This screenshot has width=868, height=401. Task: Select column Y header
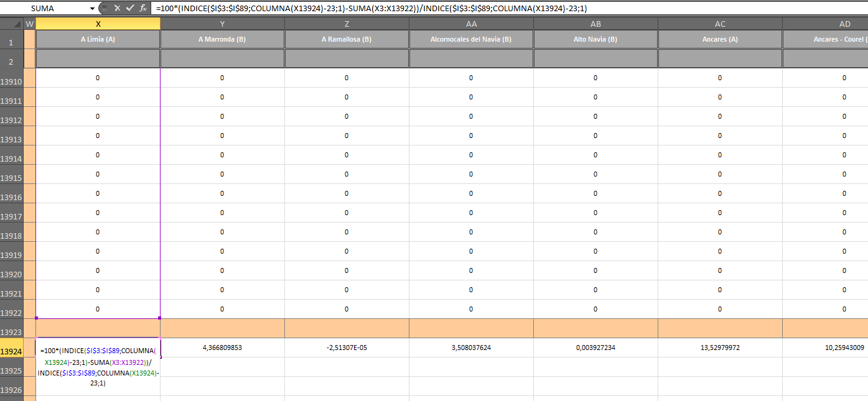tap(222, 24)
